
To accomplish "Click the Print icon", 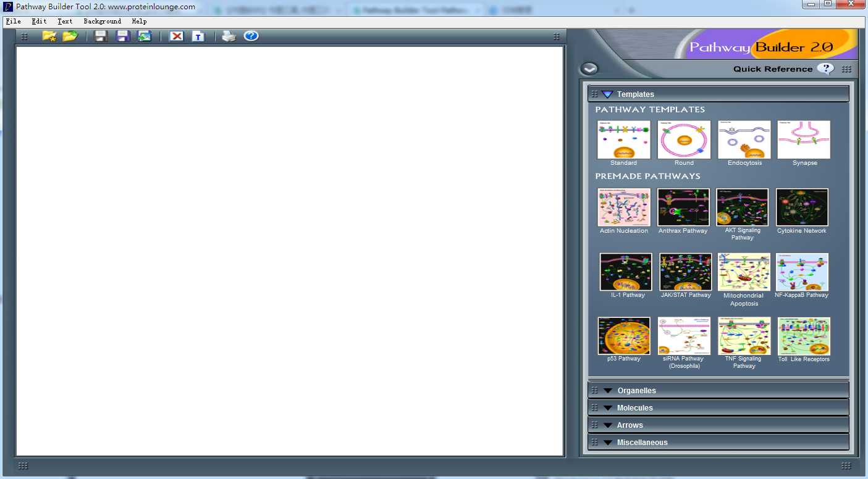I will coord(229,36).
